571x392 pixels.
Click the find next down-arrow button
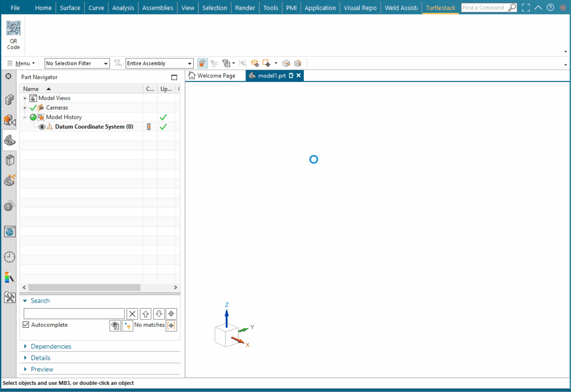[x=158, y=314]
